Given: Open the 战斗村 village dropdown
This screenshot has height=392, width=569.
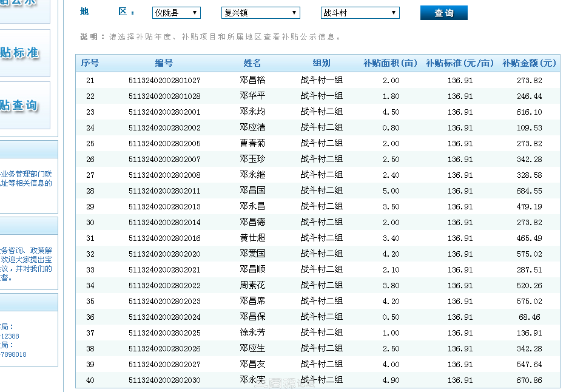Looking at the screenshot, I should (360, 13).
